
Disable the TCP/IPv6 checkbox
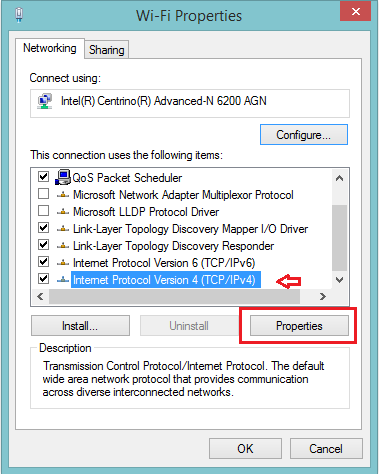tap(44, 262)
